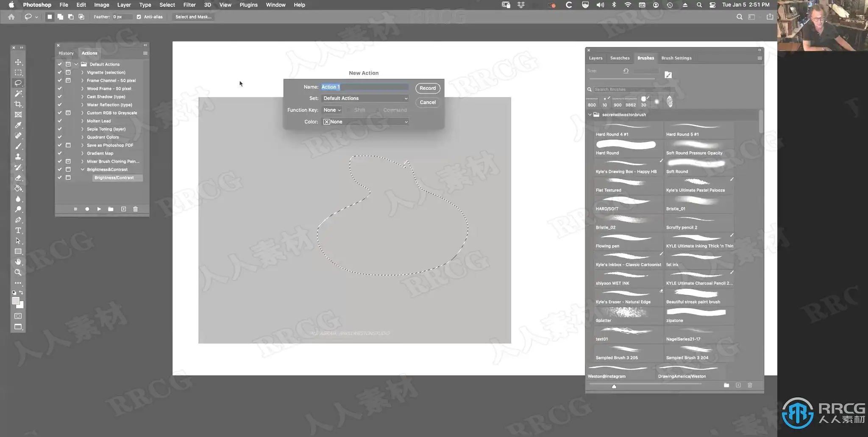The image size is (868, 437).
Task: Click the Play Selection icon in Actions
Action: [x=99, y=209]
